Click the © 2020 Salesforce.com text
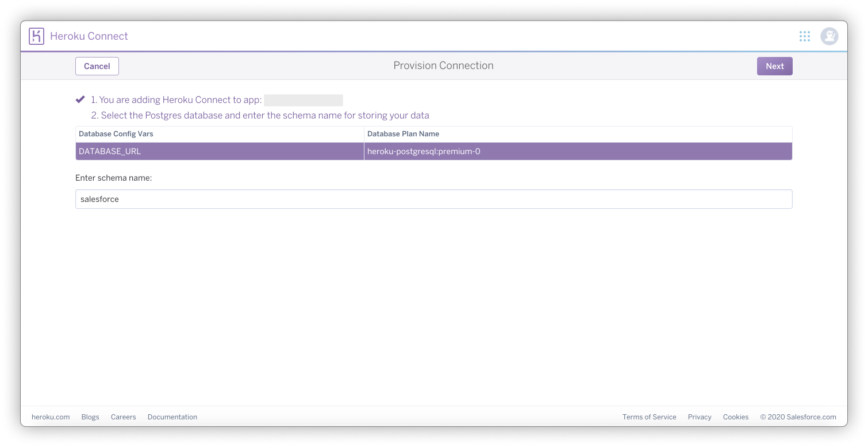 (798, 417)
